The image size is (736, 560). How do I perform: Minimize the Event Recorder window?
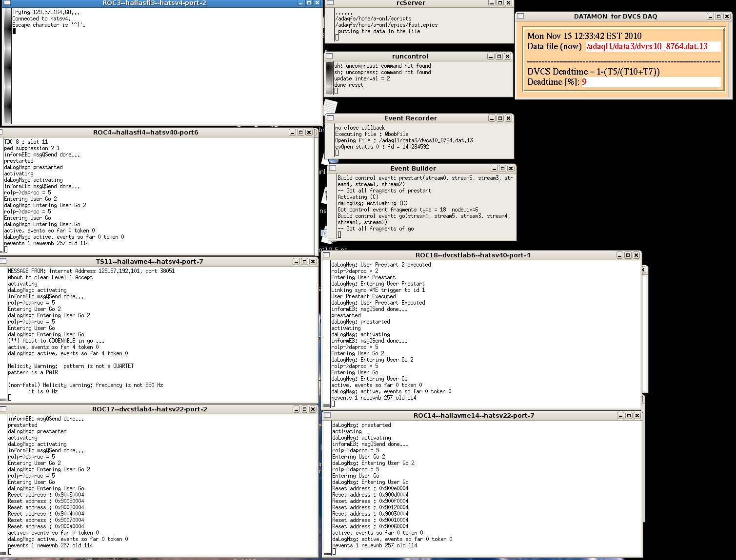point(492,118)
